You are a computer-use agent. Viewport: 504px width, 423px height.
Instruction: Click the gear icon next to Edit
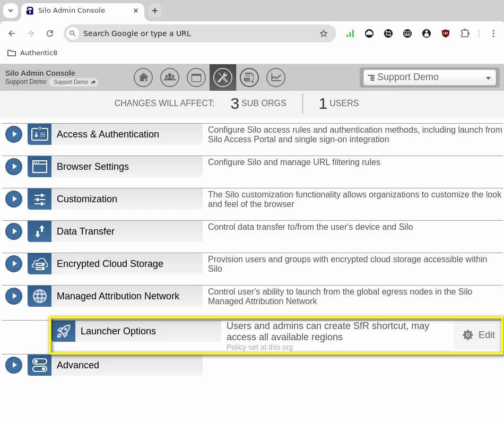[468, 335]
